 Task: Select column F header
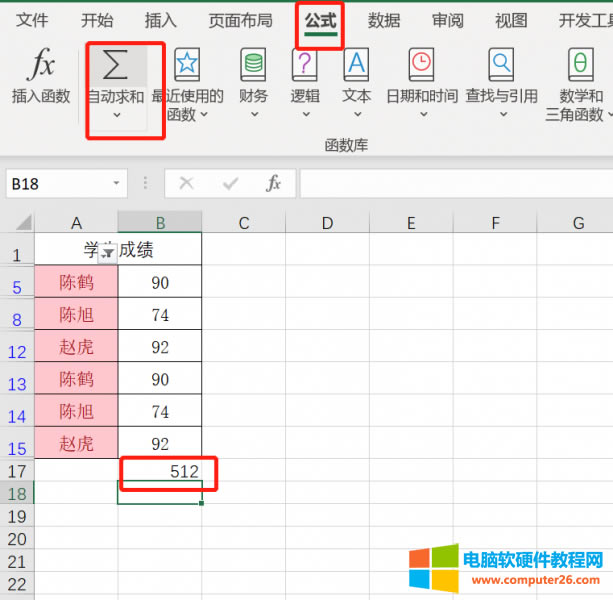(x=495, y=223)
